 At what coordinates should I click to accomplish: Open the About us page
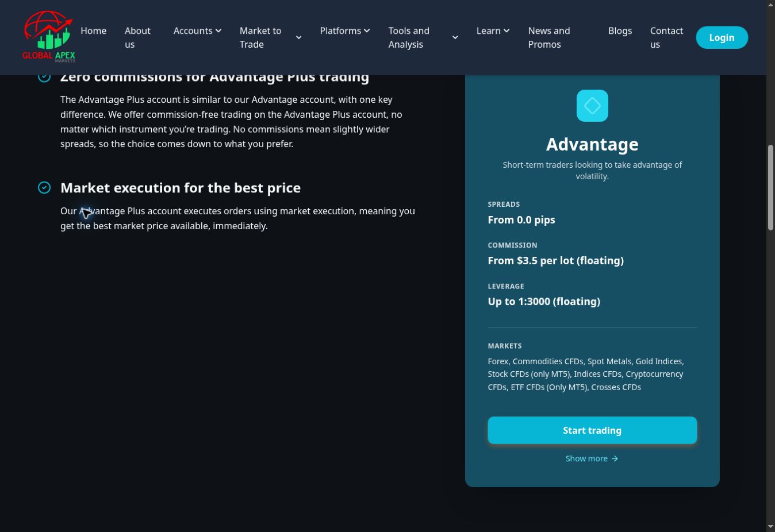point(137,37)
